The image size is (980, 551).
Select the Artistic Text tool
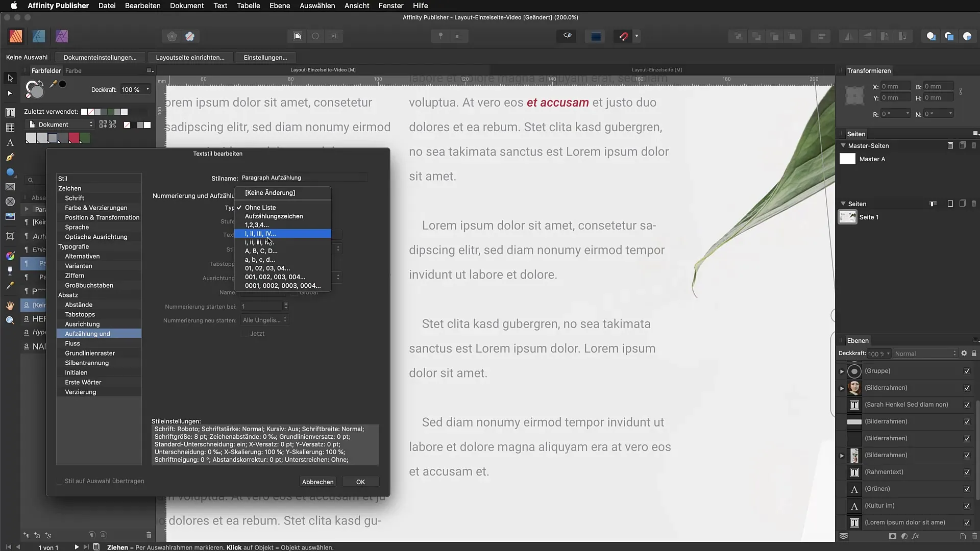pos(10,143)
